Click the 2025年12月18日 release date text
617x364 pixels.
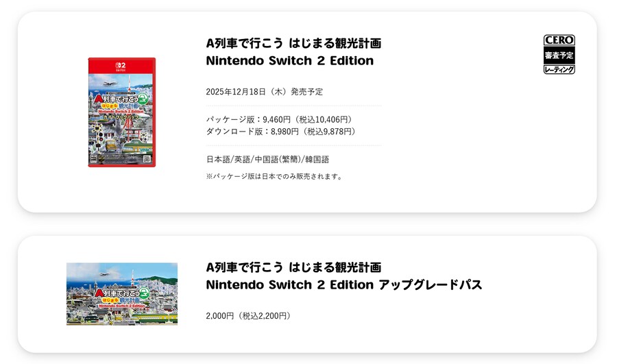coord(264,91)
